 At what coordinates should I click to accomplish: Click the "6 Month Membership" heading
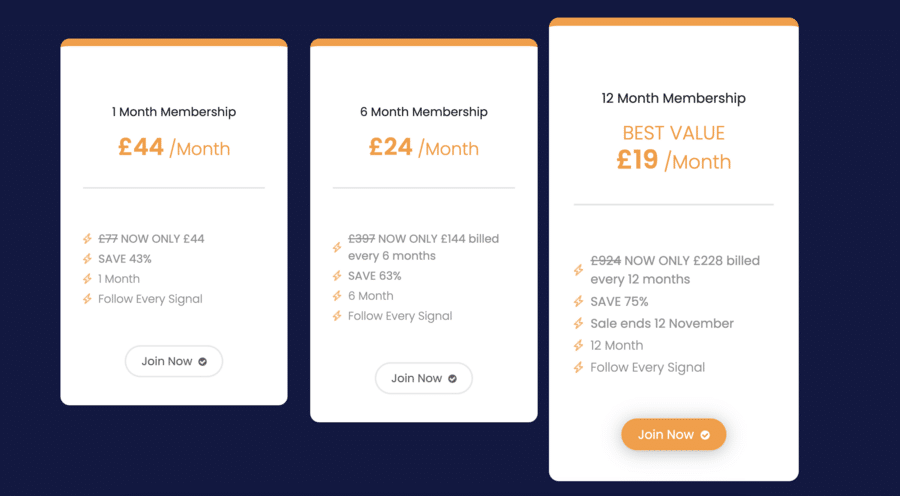pyautogui.click(x=424, y=112)
